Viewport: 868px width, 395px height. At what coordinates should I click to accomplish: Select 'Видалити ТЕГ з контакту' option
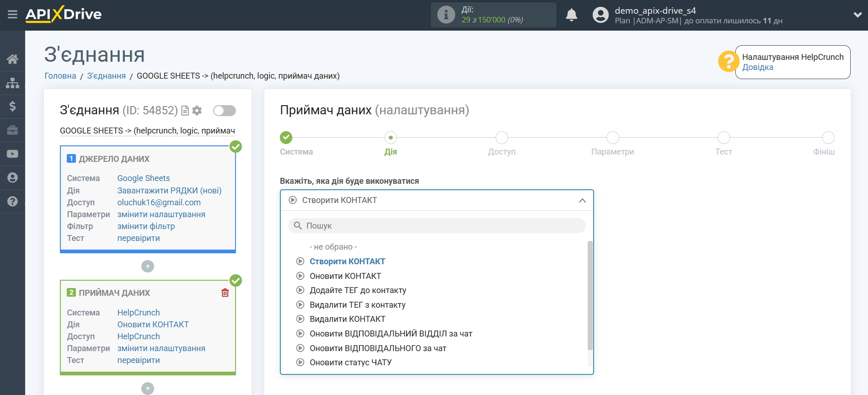(357, 305)
